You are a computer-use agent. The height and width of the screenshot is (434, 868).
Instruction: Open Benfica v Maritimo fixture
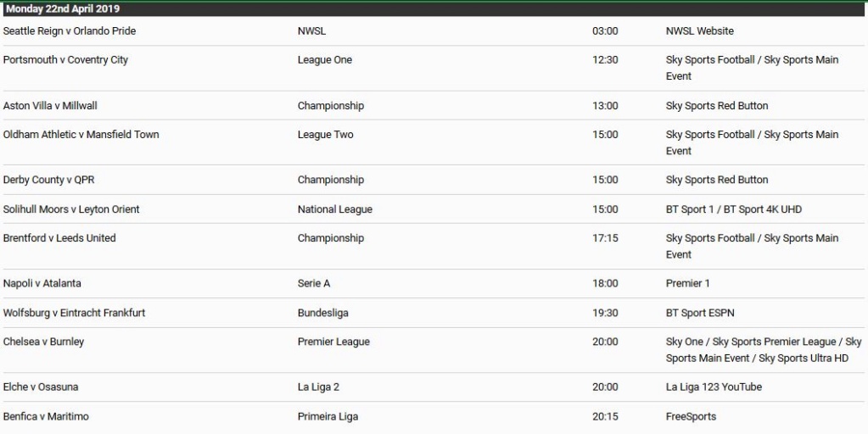point(46,417)
